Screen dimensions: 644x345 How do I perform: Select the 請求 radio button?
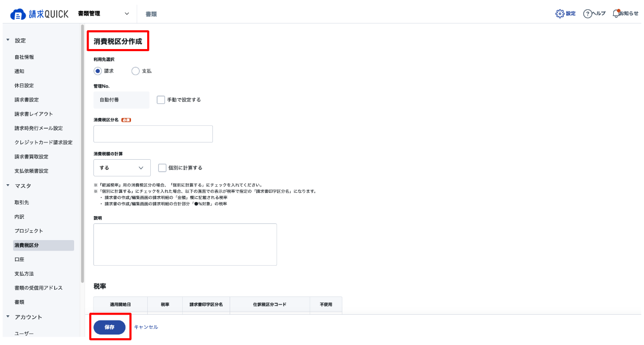click(x=98, y=71)
